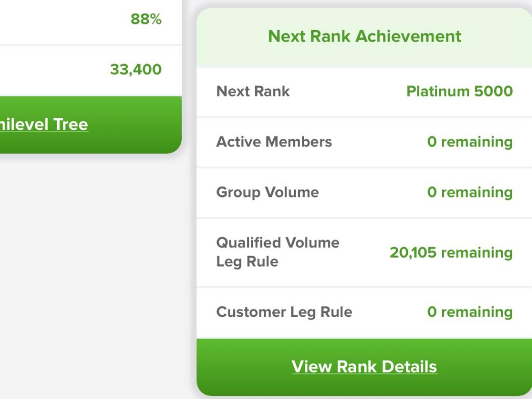
Task: Select the Customer Leg Rule label
Action: pyautogui.click(x=284, y=312)
